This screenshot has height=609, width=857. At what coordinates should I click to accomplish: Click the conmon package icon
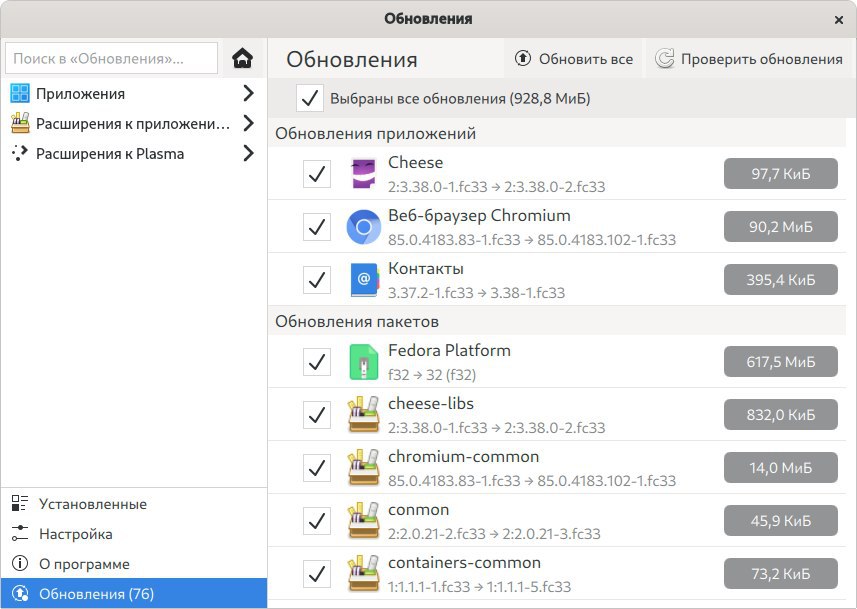coord(363,521)
